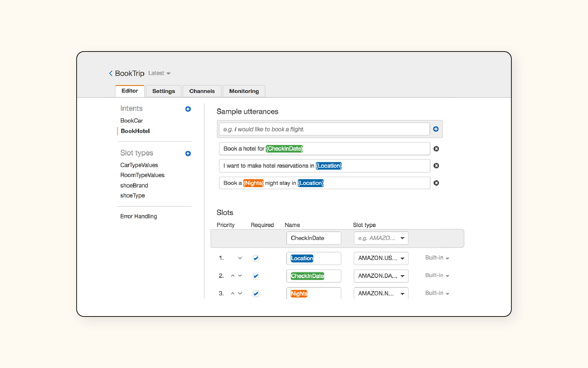Select the BookCar intent
Screen dimensions: 588x368
tap(132, 121)
